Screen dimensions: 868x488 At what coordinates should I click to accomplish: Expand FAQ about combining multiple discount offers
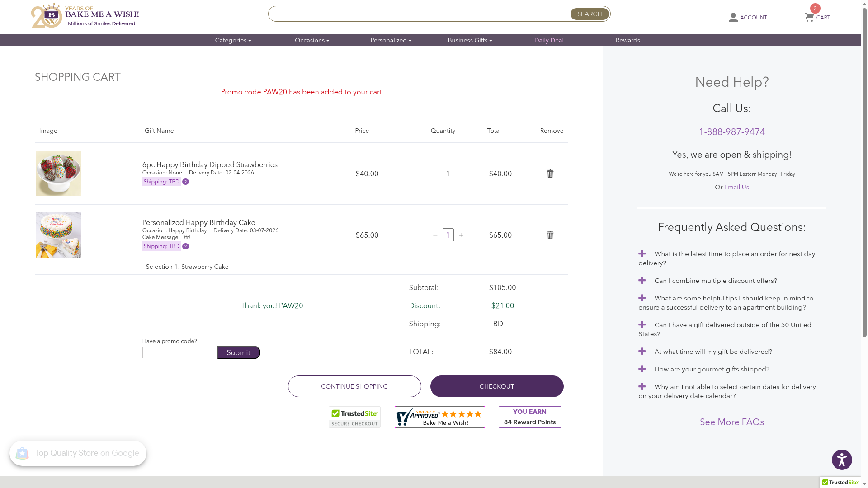(642, 281)
